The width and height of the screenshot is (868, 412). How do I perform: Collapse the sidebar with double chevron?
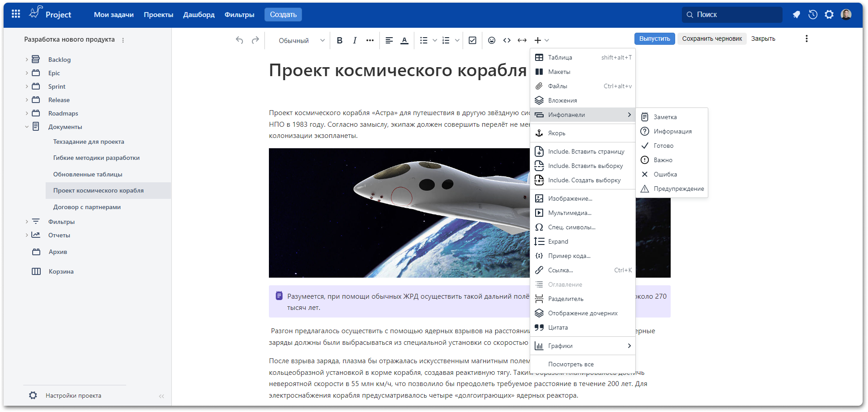162,396
